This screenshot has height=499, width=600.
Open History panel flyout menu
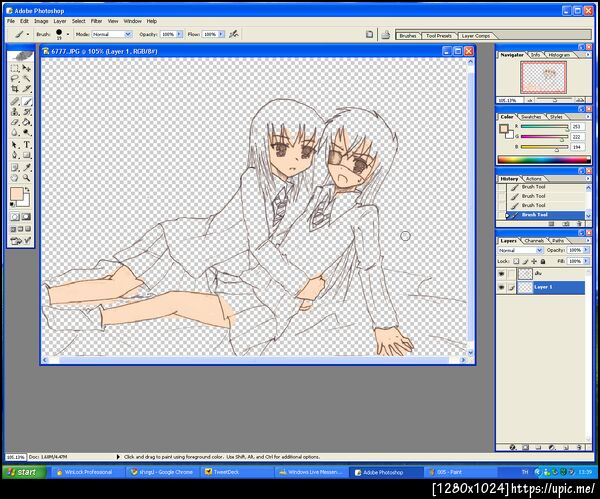click(588, 179)
